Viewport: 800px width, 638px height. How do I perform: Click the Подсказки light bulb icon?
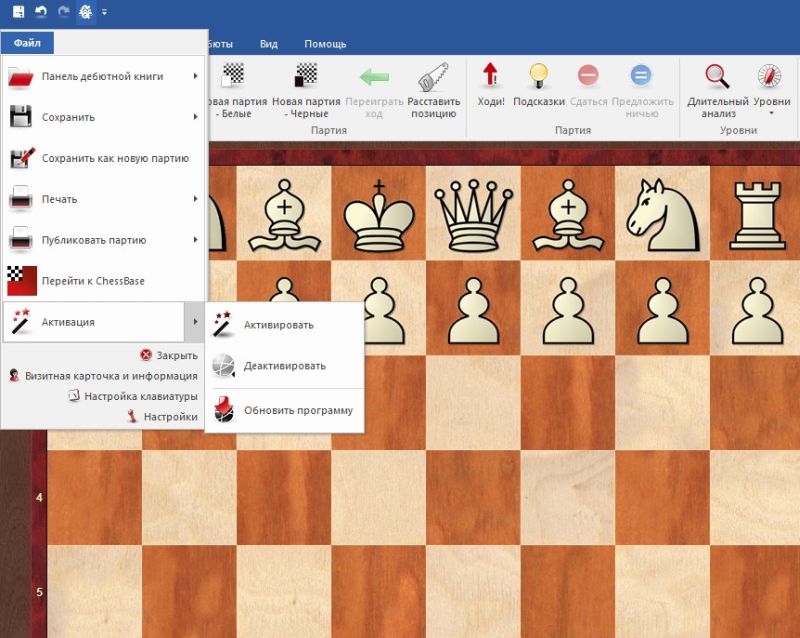539,76
